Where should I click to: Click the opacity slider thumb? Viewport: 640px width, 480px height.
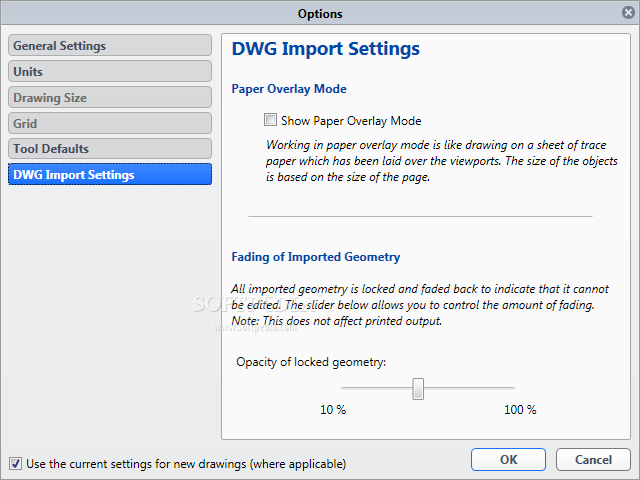click(x=418, y=388)
